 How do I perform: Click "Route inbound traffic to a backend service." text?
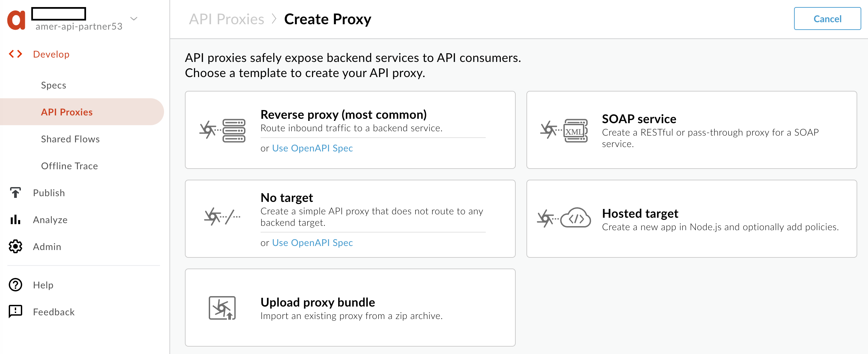point(351,128)
